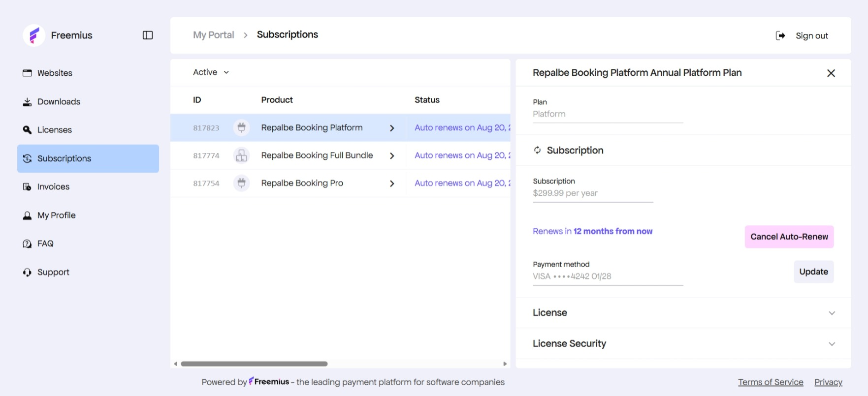868x396 pixels.
Task: Open the FAQ page
Action: coord(88,244)
